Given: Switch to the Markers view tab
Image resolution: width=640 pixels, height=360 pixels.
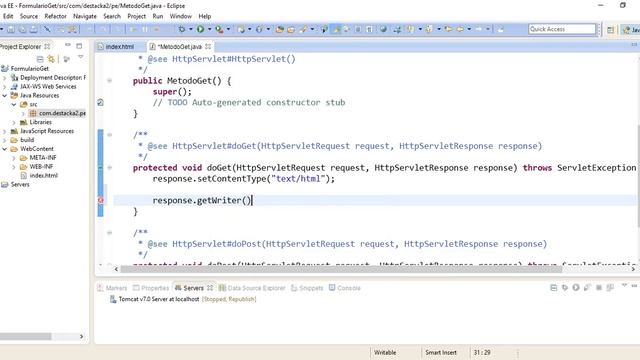Looking at the screenshot, I should coord(112,288).
